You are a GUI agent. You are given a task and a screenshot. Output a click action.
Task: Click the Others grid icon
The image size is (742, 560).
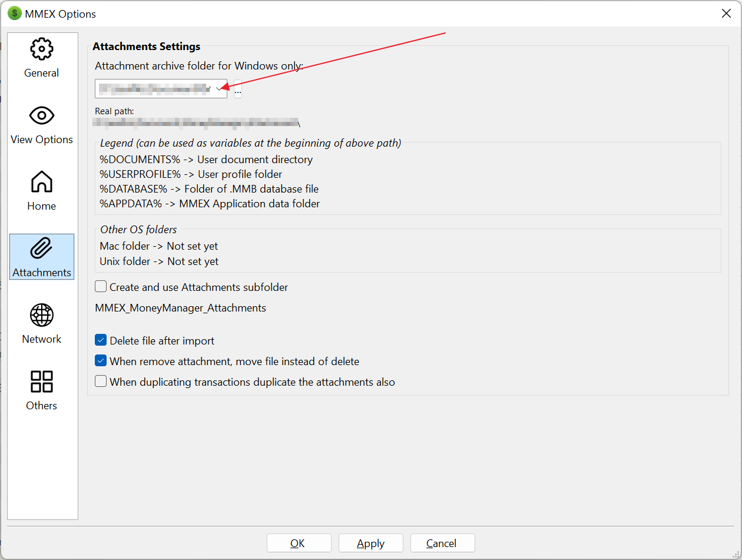41,382
